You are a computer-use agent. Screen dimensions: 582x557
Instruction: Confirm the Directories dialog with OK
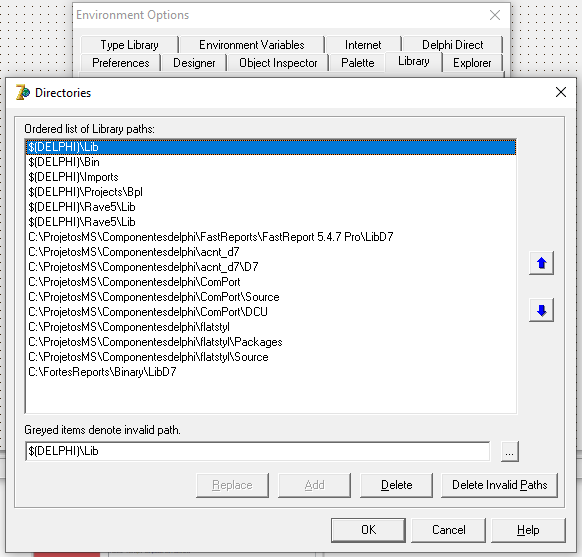pyautogui.click(x=368, y=530)
